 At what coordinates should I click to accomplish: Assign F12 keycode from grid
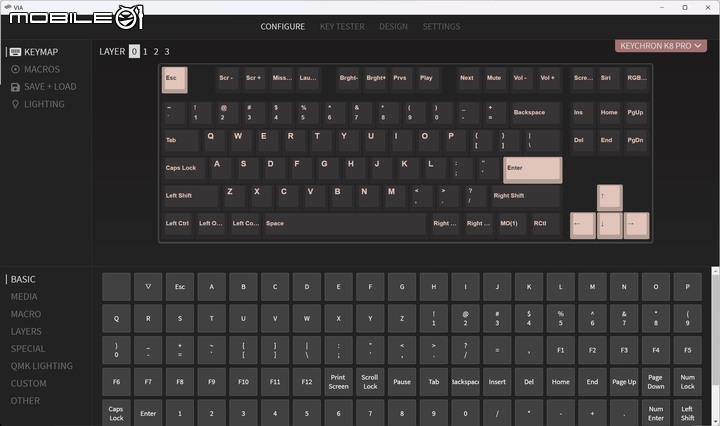pyautogui.click(x=307, y=382)
